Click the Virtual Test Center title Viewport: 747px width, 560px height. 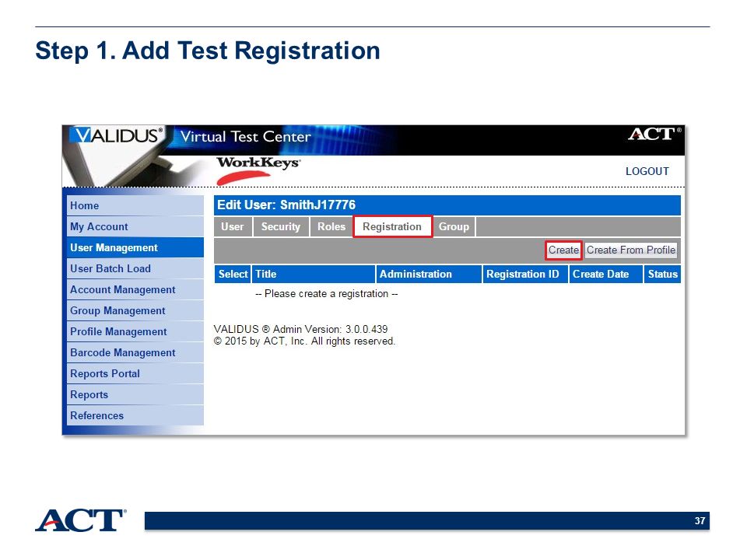245,137
